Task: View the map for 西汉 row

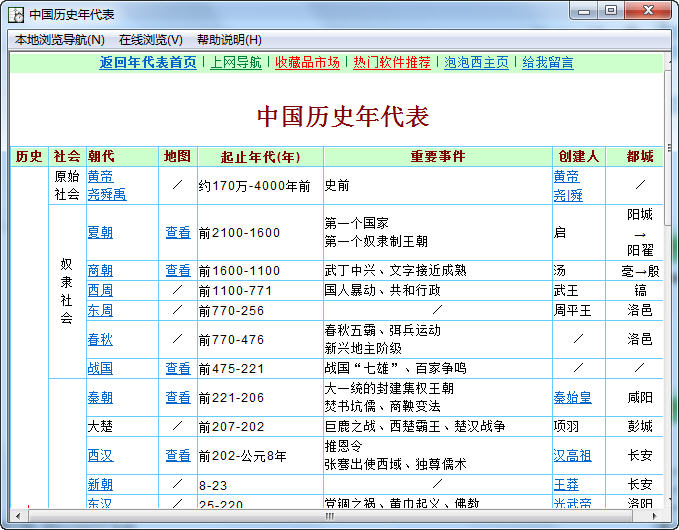Action: click(178, 456)
